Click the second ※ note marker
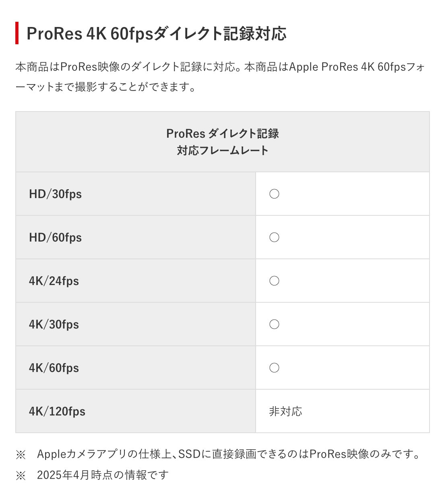 pyautogui.click(x=21, y=475)
